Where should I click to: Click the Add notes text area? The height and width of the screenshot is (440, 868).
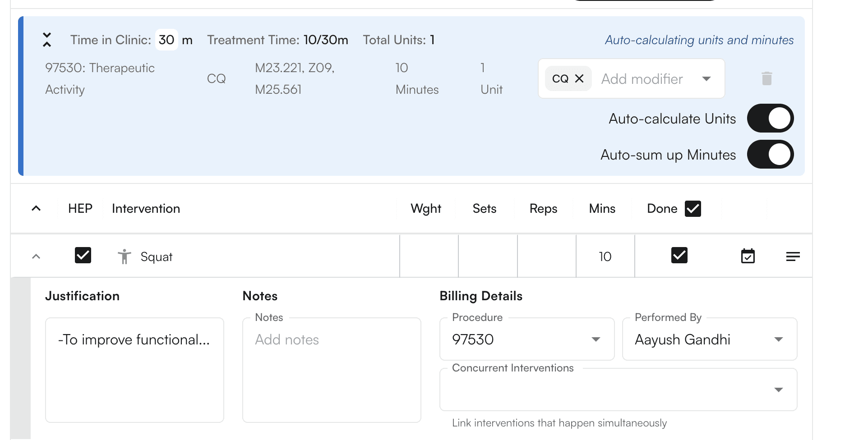point(332,370)
